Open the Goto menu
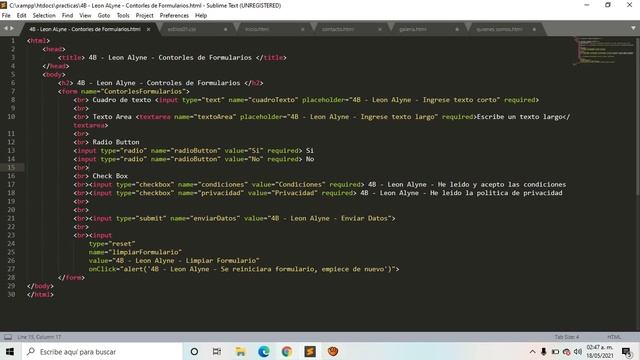 pos(104,16)
